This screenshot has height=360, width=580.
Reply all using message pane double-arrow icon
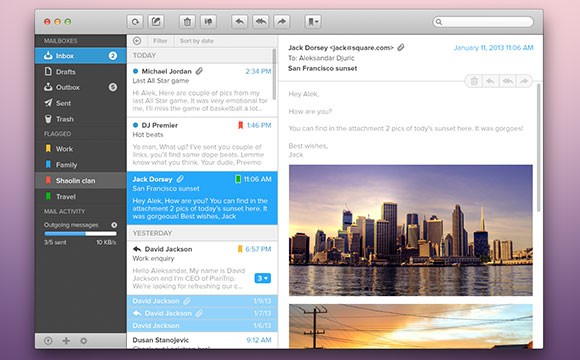coord(508,81)
